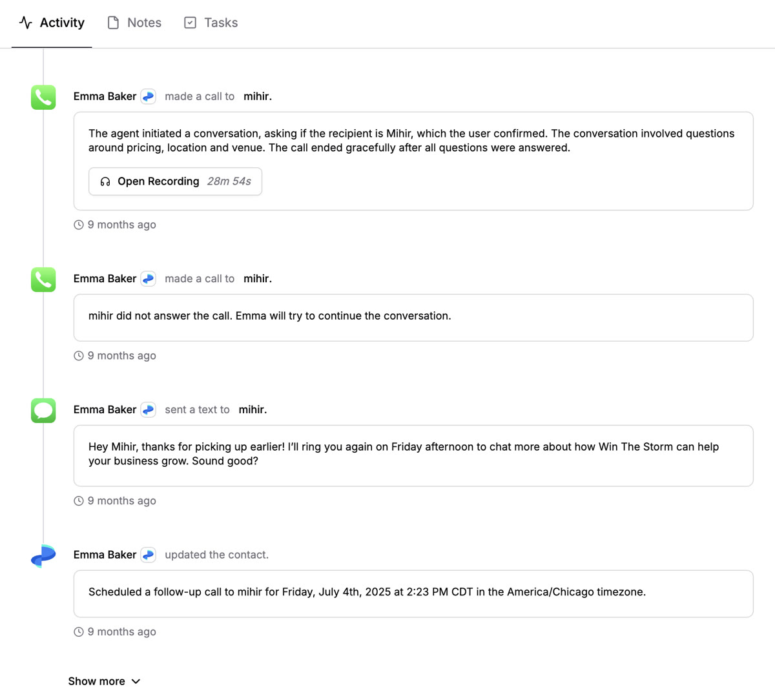The height and width of the screenshot is (700, 775).
Task: Select the green phone icon on the first call
Action: click(43, 98)
